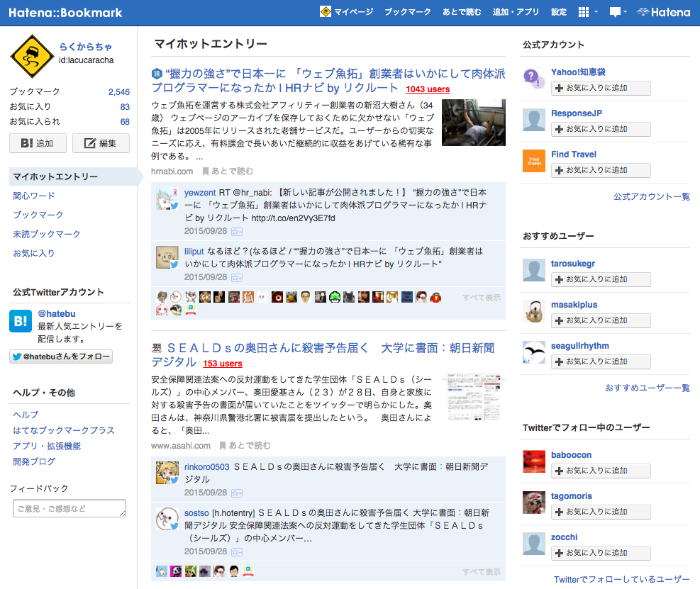This screenshot has width=700, height=589.
Task: Click sostso's avatar icon
Action: 167,519
